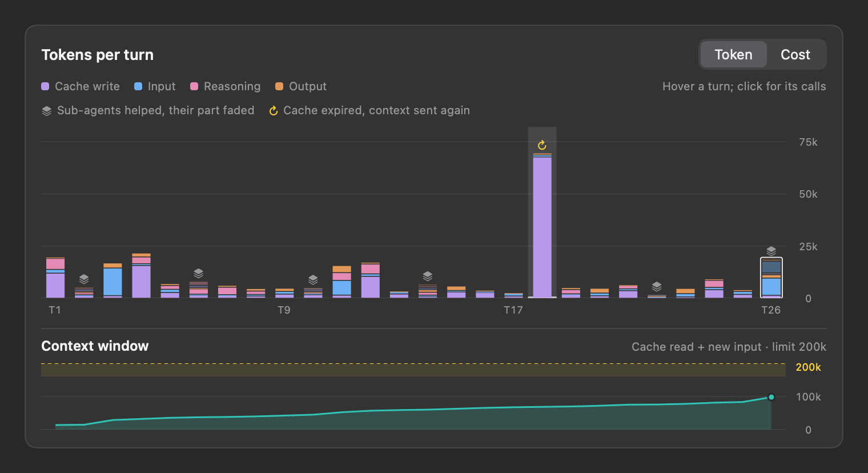
Task: Click the sub-agents layers icon above the T26 bar
Action: pos(771,251)
